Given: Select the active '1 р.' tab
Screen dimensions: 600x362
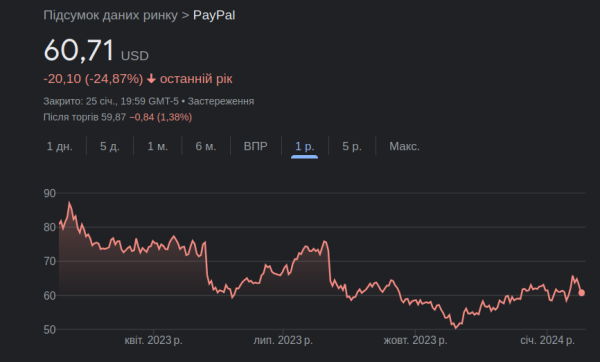Looking at the screenshot, I should pyautogui.click(x=305, y=146).
